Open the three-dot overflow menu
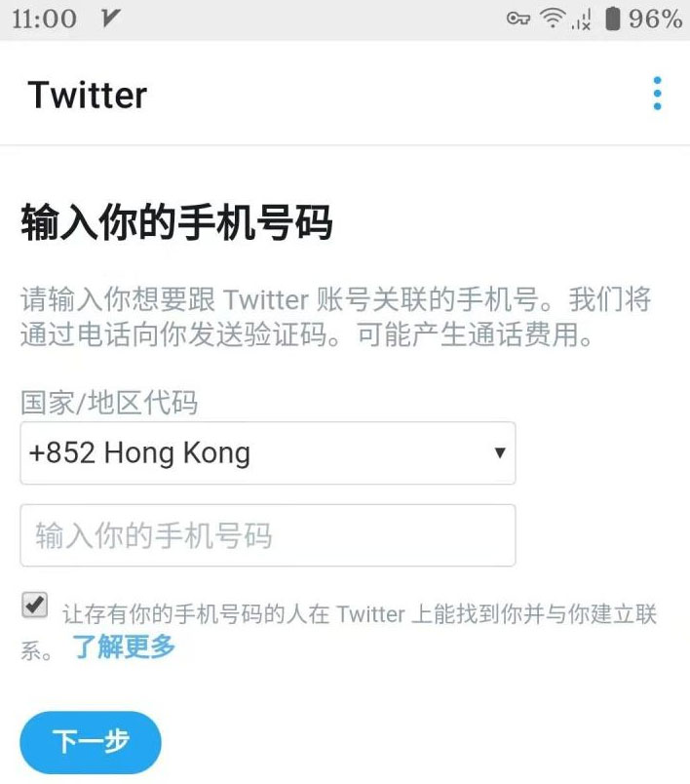Image resolution: width=690 pixels, height=784 pixels. [x=657, y=94]
